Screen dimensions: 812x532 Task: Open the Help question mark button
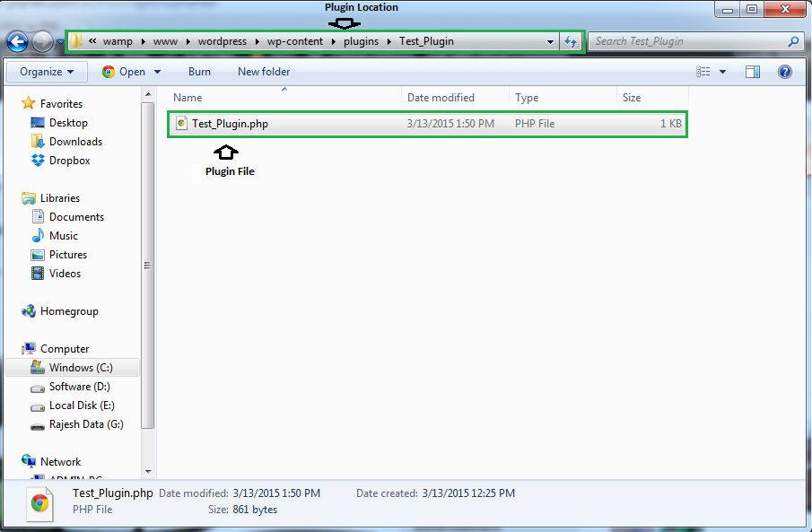(x=784, y=72)
